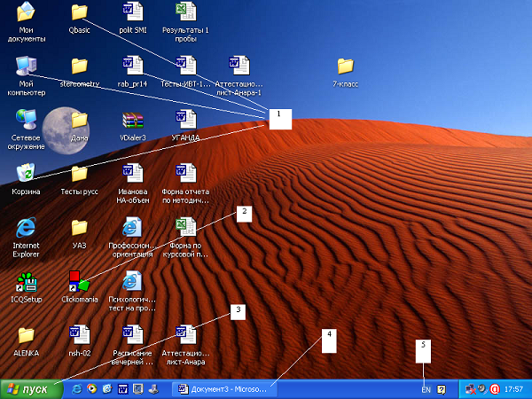This screenshot has width=532, height=399.
Task: Click Internet Explorer in Quick Launch
Action: 77,389
